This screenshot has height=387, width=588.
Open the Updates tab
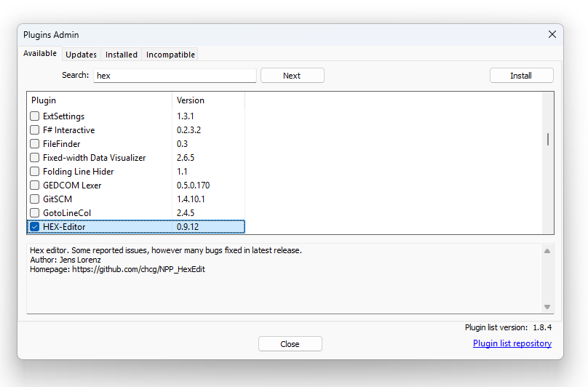[81, 55]
